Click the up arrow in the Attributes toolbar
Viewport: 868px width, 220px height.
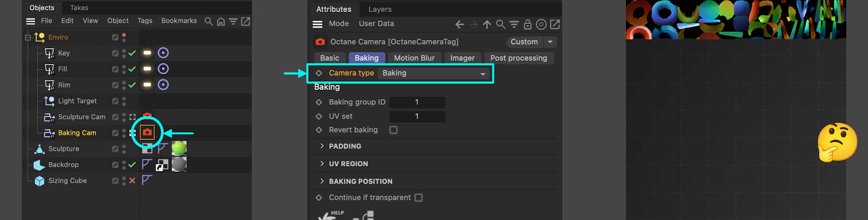487,24
